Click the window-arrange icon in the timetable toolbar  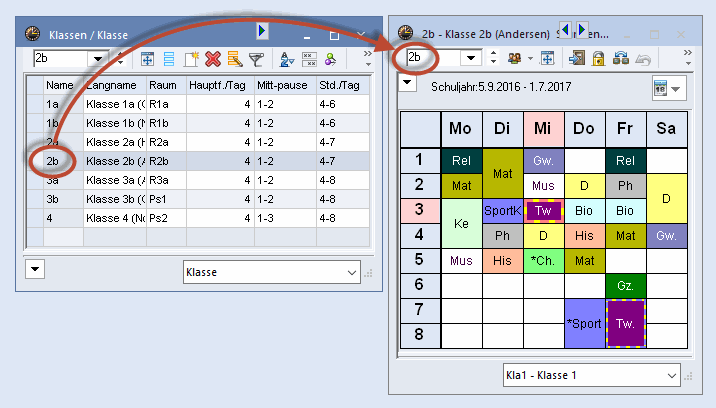(547, 58)
